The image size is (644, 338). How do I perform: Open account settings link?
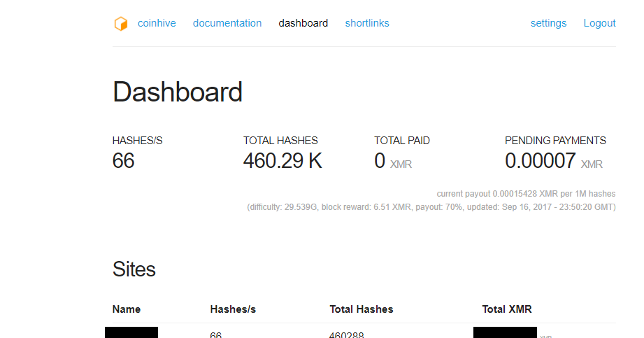tap(548, 23)
